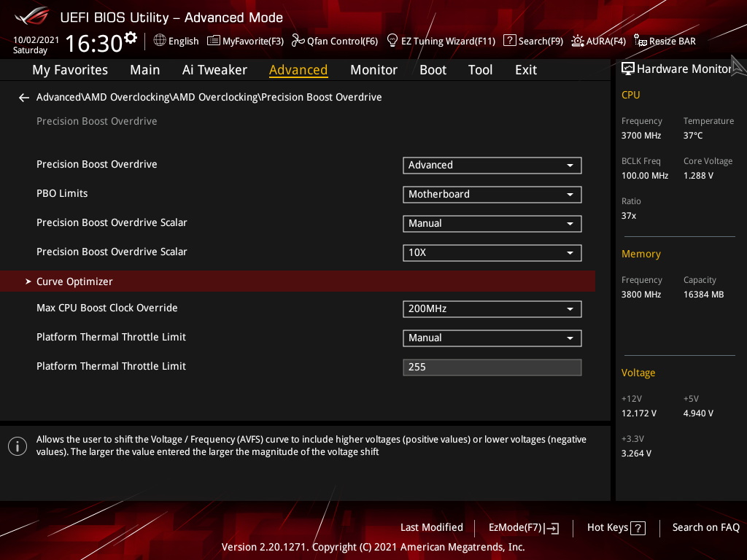Click the Resize BAR icon
Screen dimensions: 747x560
[640, 41]
